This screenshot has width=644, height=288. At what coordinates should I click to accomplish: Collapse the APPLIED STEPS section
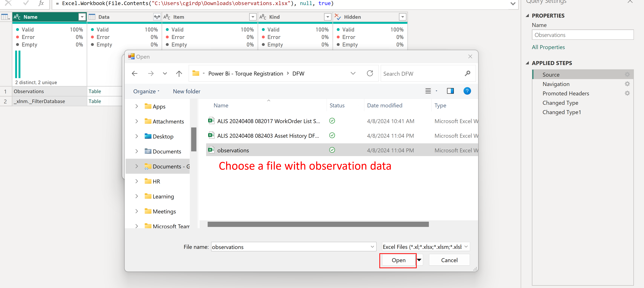[x=527, y=63]
